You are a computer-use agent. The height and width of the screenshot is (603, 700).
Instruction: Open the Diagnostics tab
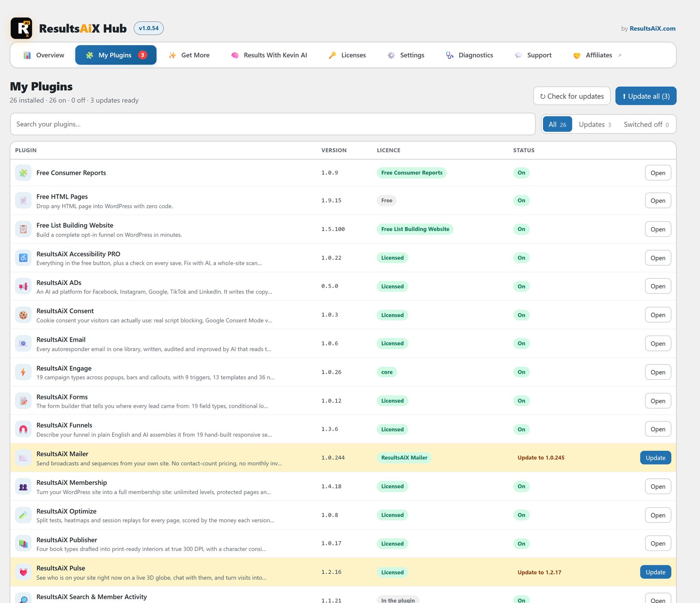click(x=469, y=55)
